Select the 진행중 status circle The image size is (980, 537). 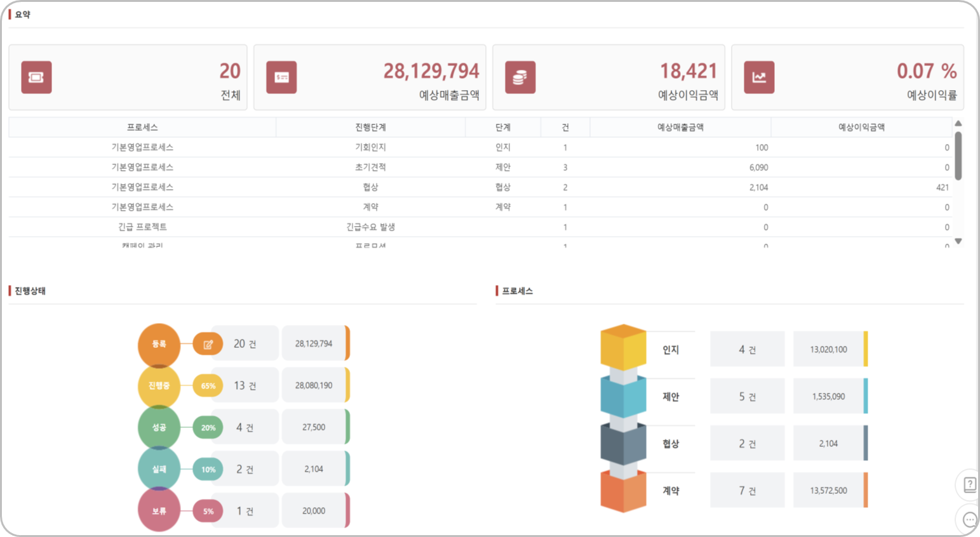[159, 386]
